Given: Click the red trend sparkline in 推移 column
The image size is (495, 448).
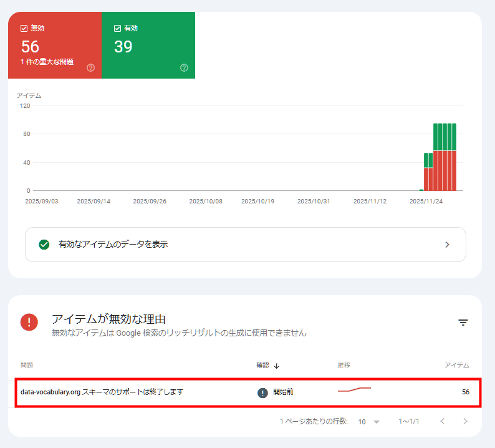Looking at the screenshot, I should (354, 391).
